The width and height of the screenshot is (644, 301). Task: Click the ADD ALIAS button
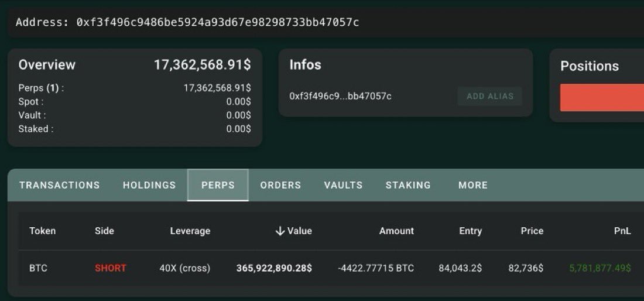point(490,97)
